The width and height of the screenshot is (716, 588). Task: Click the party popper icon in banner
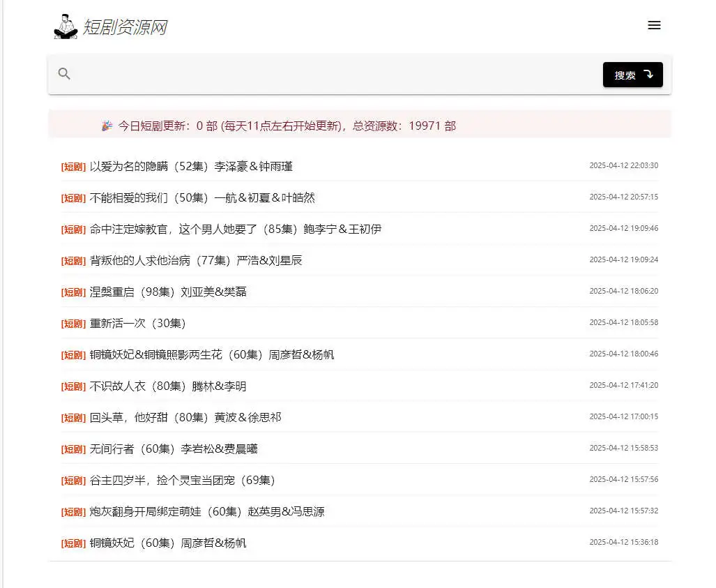[107, 126]
